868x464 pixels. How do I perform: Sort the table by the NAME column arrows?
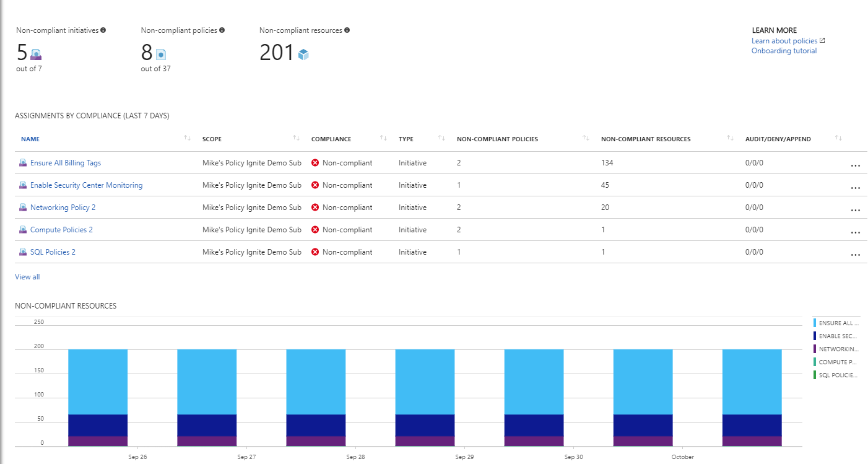pos(187,139)
